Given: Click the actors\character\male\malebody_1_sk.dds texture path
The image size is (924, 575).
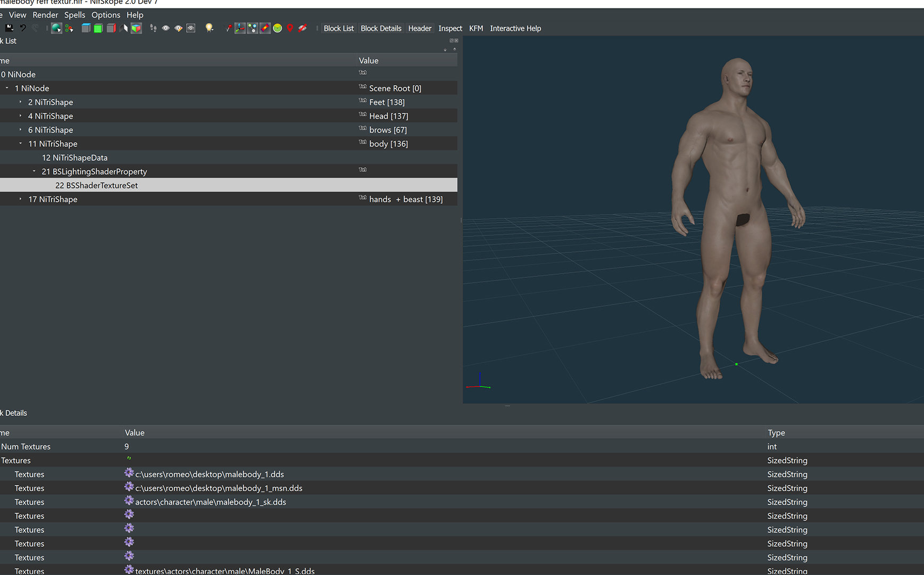Looking at the screenshot, I should click(211, 502).
